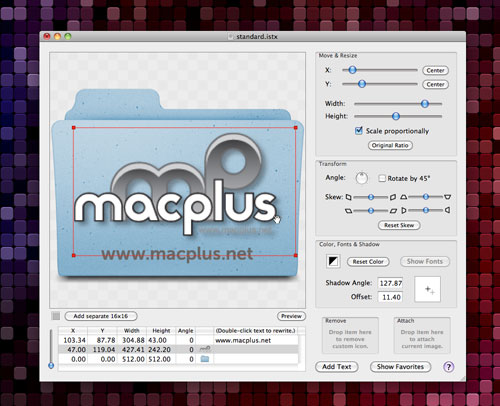Click the black and white color swatch
This screenshot has height=406, width=500.
pos(333,261)
